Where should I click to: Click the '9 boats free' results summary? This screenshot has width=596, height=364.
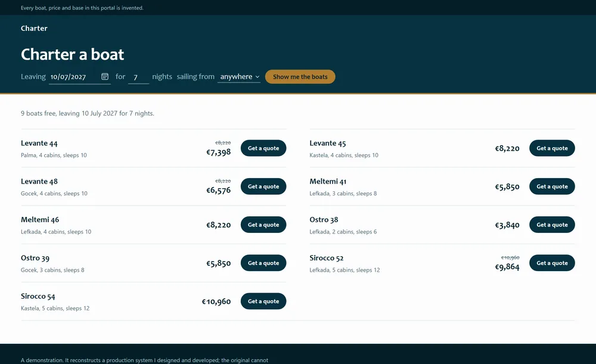pos(88,113)
